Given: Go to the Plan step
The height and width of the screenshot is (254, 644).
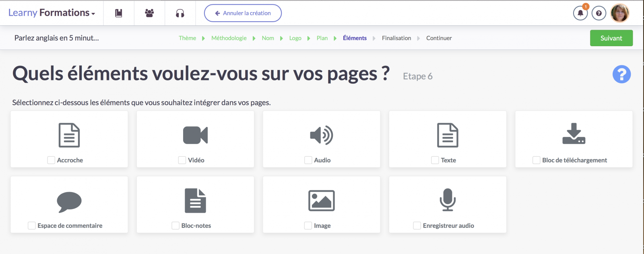Looking at the screenshot, I should click(322, 38).
